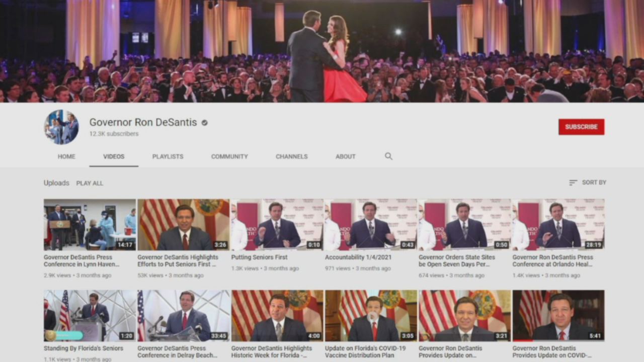Click title 'Governor DeSantis Highlights Historic Week for Florida'
The width and height of the screenshot is (644, 362).
(x=272, y=351)
